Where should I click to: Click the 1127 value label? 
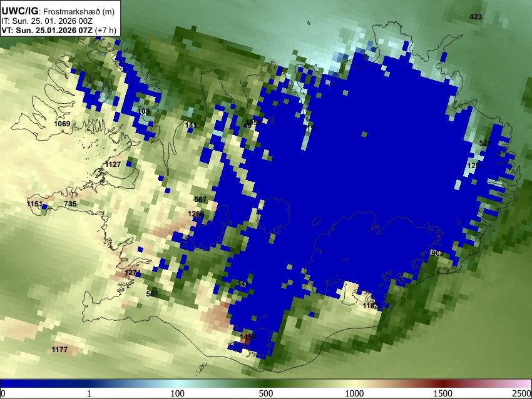click(x=113, y=164)
